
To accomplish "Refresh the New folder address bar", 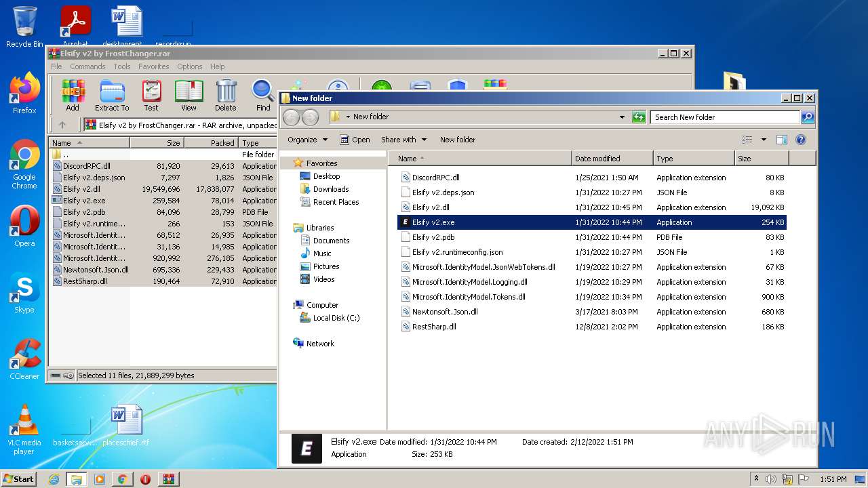I will tap(639, 117).
